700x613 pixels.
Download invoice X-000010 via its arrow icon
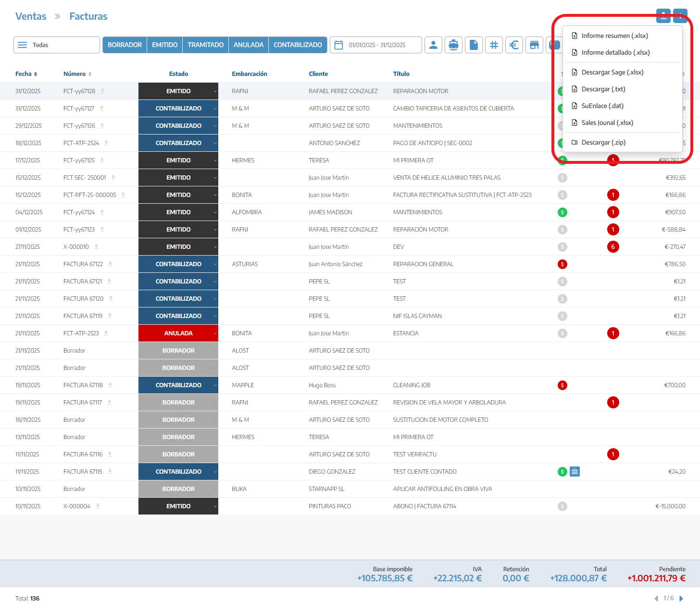coord(96,246)
